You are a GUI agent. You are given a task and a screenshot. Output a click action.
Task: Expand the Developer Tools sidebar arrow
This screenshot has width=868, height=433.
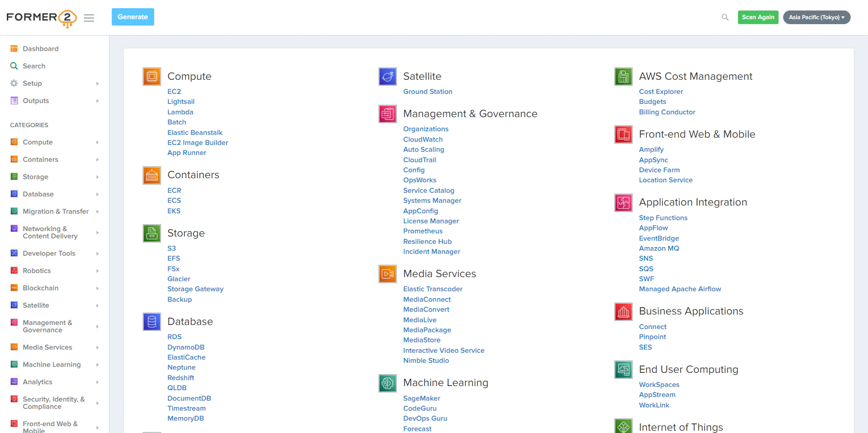point(98,253)
